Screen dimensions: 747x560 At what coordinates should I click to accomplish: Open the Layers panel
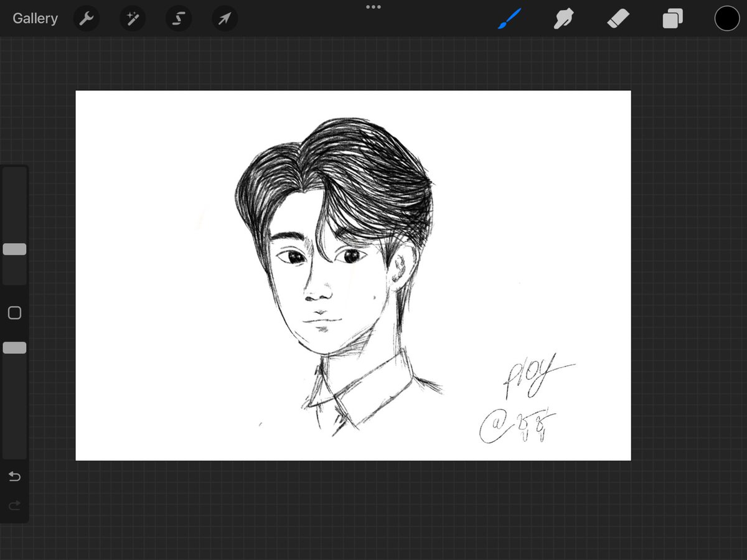pyautogui.click(x=673, y=19)
